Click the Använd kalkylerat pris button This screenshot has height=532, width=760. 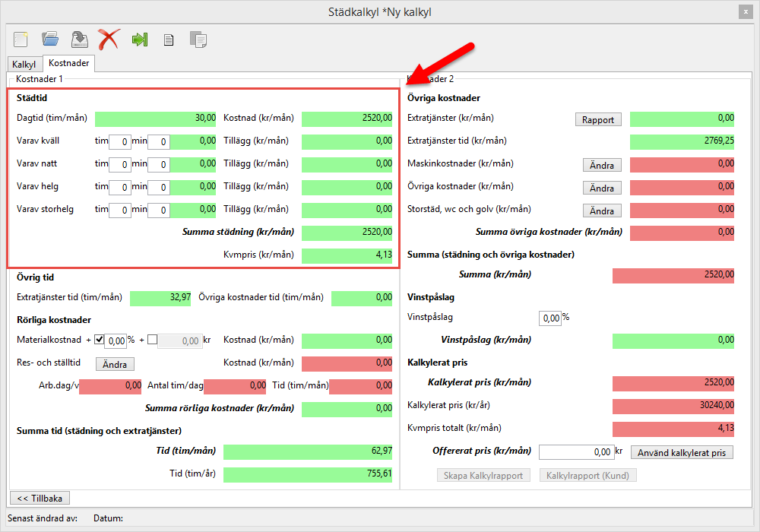(682, 453)
